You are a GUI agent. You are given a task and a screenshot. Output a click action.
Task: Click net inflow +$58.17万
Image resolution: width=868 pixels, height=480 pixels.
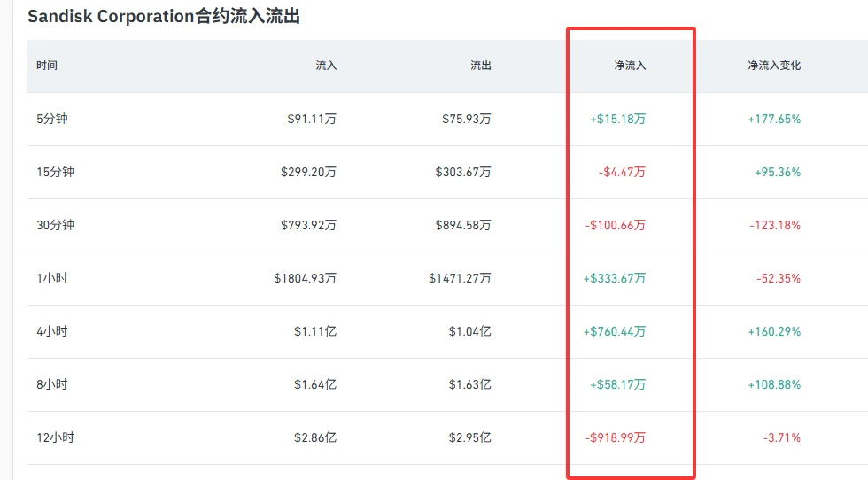click(618, 384)
